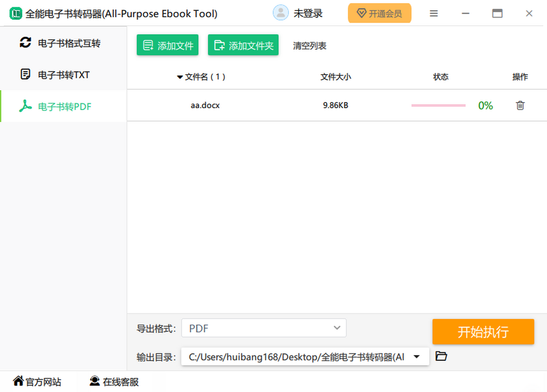Image resolution: width=547 pixels, height=392 pixels.
Task: Click the 电子书转PDF icon in the sidebar
Action: (x=25, y=106)
